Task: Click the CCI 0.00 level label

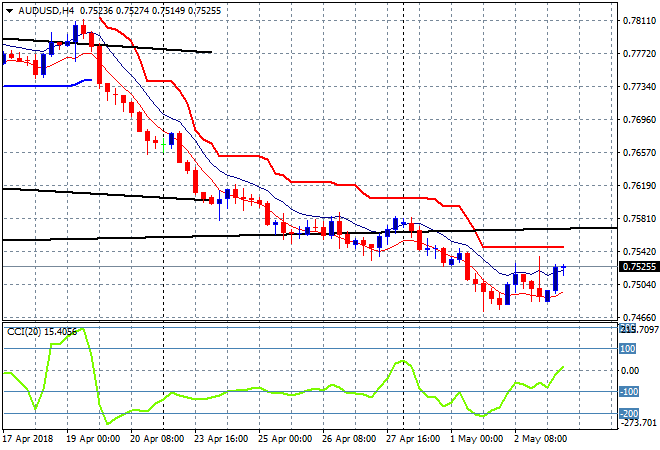Action: (x=629, y=371)
